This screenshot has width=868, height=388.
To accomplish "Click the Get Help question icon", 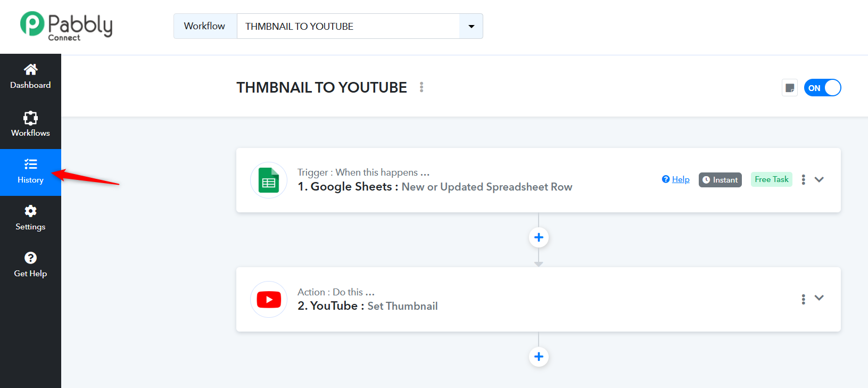I will tap(30, 258).
